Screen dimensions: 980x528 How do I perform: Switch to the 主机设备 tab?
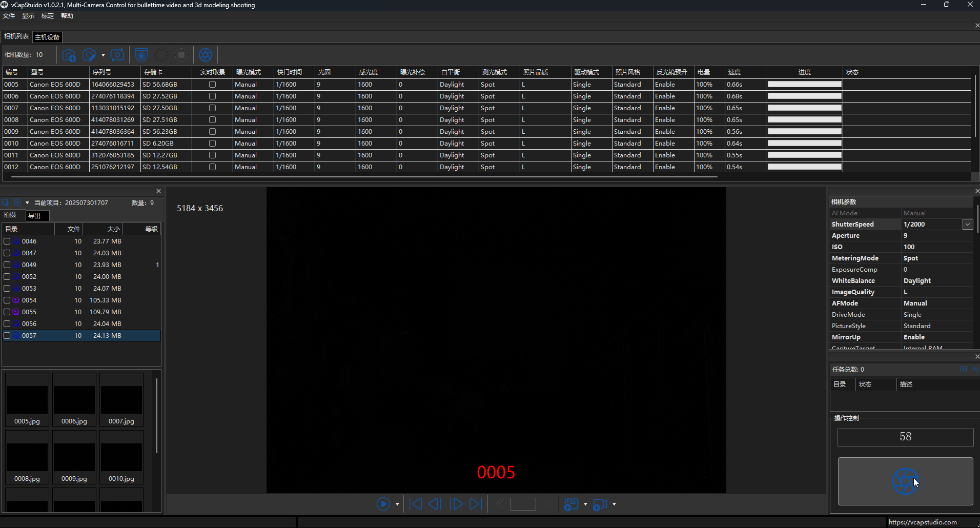coord(47,37)
